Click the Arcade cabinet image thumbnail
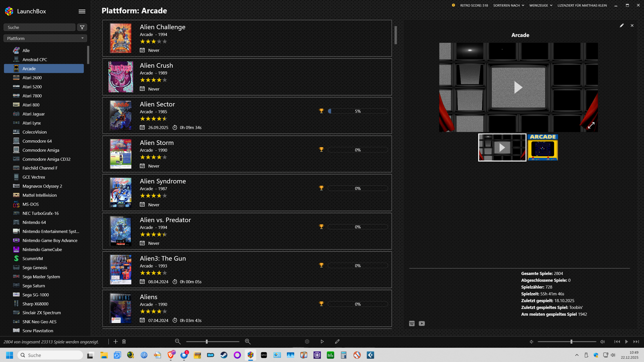This screenshot has width=644, height=362. pos(543,147)
